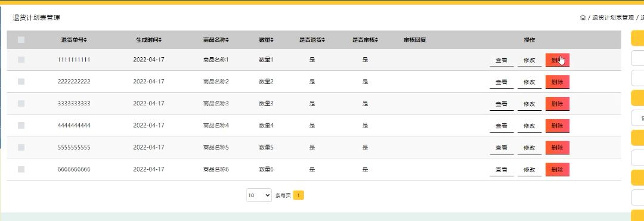
Task: Click 删除 for order 6666666666
Action: click(x=558, y=169)
